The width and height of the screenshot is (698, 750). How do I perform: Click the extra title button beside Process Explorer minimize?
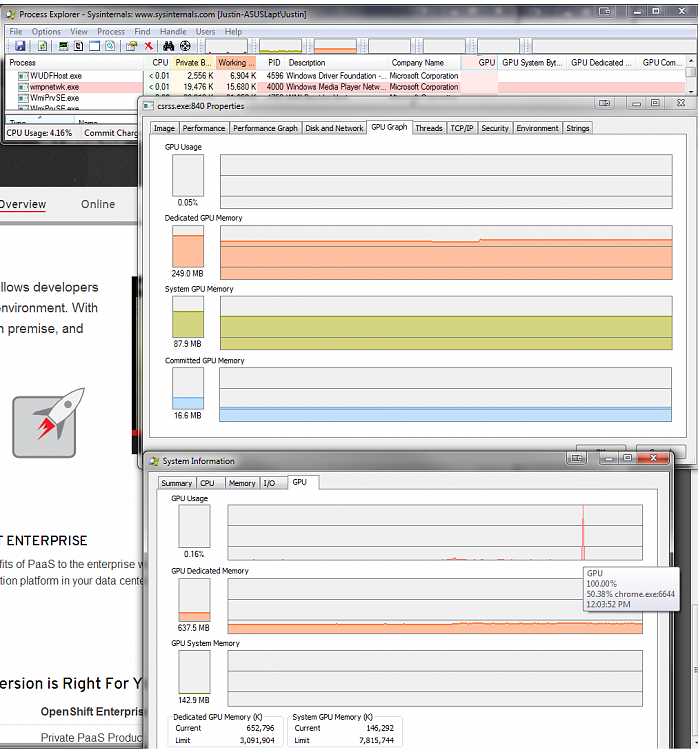(605, 11)
